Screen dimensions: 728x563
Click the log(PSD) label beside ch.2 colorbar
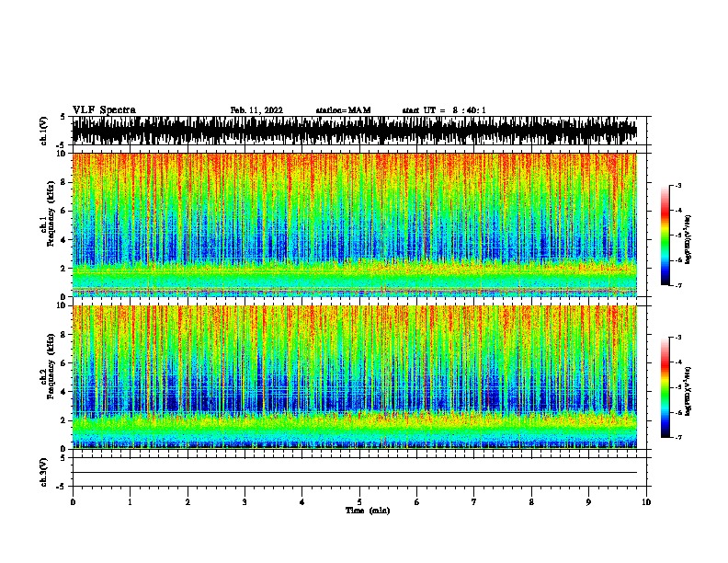688,392
